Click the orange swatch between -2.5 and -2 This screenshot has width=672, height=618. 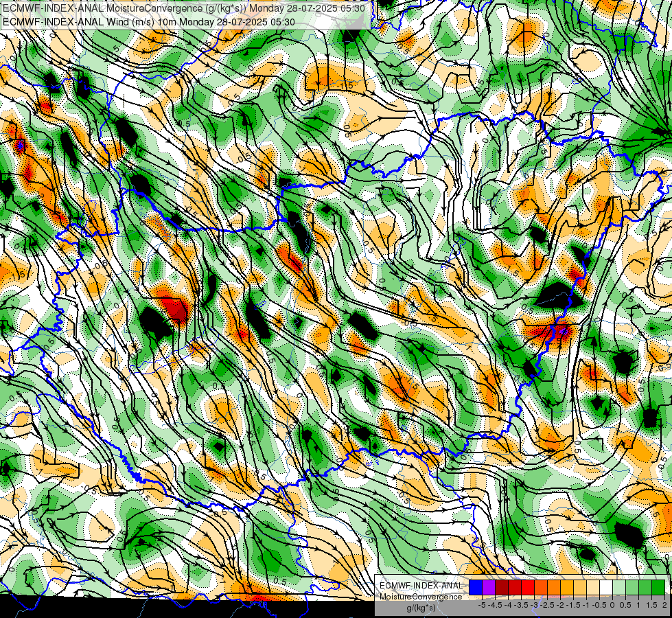(x=554, y=587)
